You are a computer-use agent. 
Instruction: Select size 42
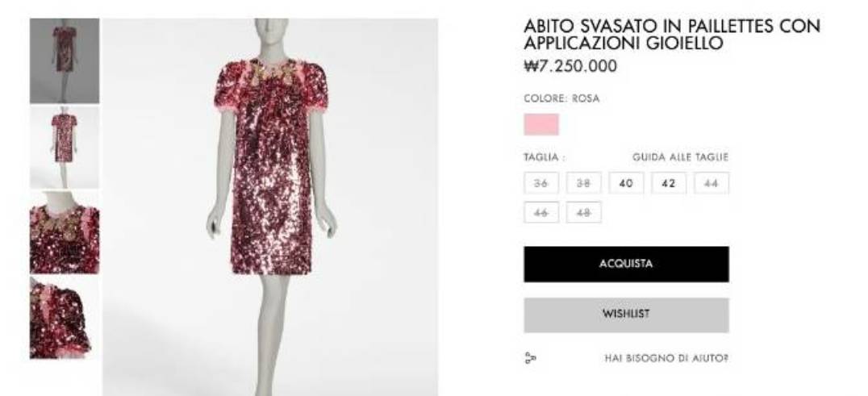669,183
